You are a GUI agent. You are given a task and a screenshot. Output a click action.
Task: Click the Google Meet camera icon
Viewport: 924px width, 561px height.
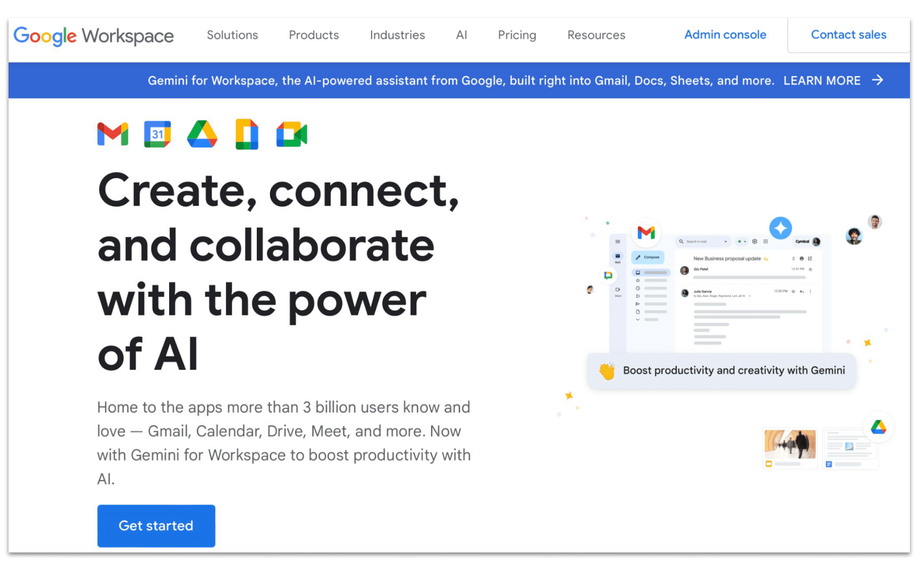[x=292, y=134]
